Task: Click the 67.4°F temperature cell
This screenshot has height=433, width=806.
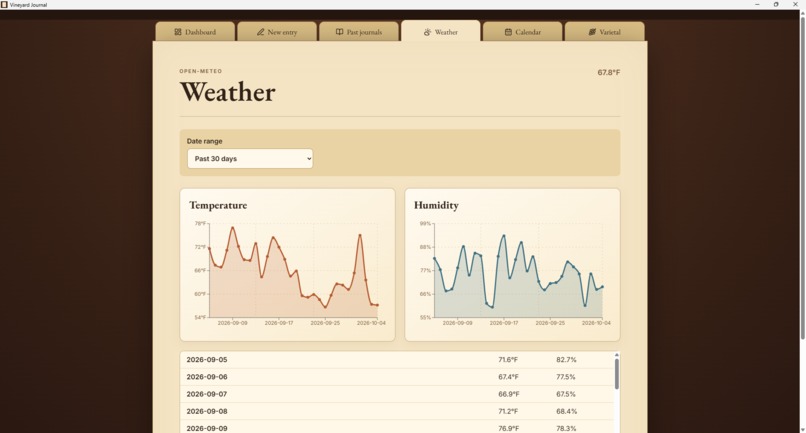Action: (x=508, y=377)
